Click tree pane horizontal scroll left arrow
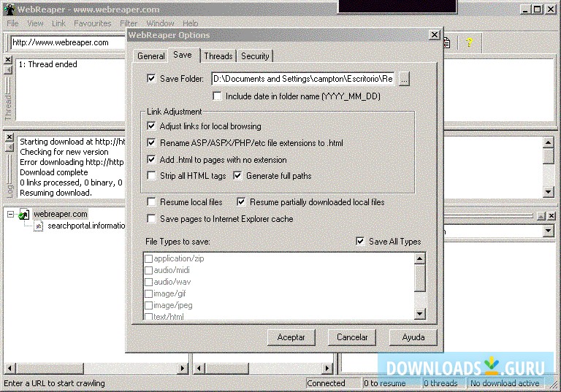 (9, 368)
